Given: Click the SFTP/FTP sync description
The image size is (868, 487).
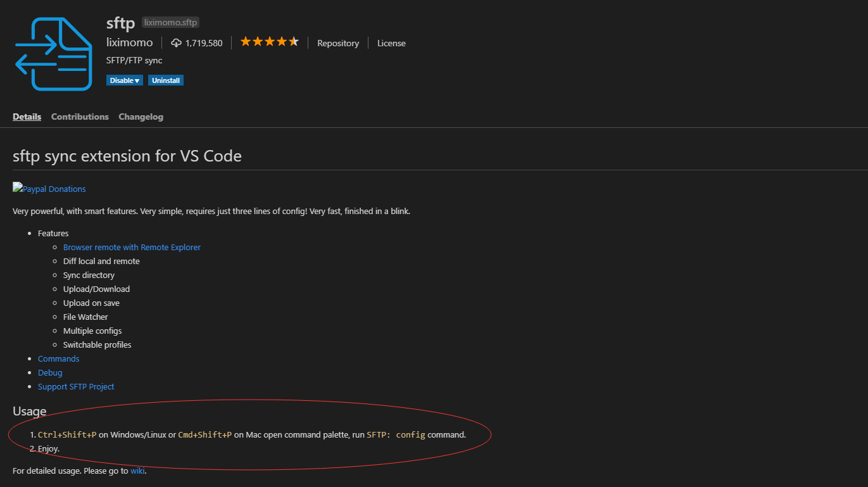Looking at the screenshot, I should (134, 60).
